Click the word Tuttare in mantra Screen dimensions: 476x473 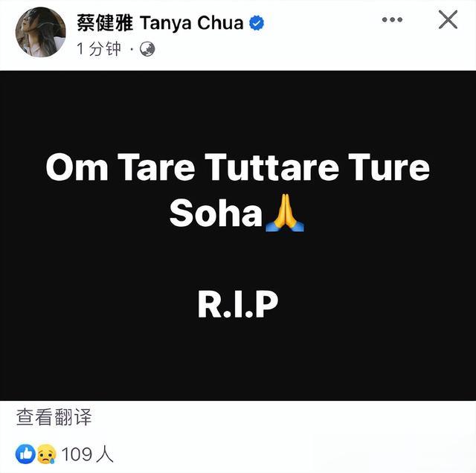pyautogui.click(x=271, y=167)
